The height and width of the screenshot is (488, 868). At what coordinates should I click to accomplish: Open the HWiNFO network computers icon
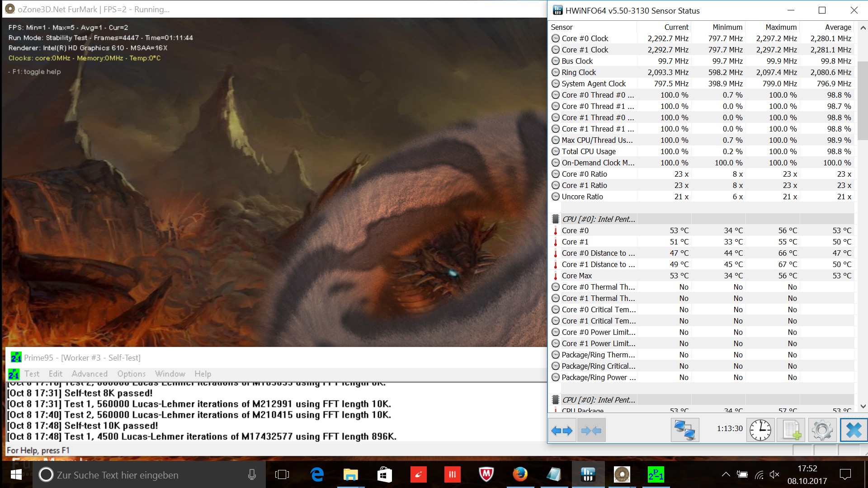click(x=684, y=430)
